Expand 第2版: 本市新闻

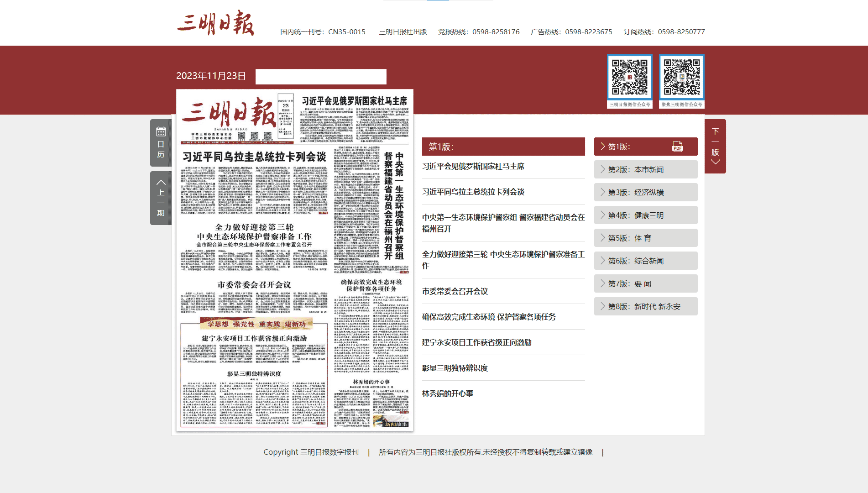coord(646,169)
